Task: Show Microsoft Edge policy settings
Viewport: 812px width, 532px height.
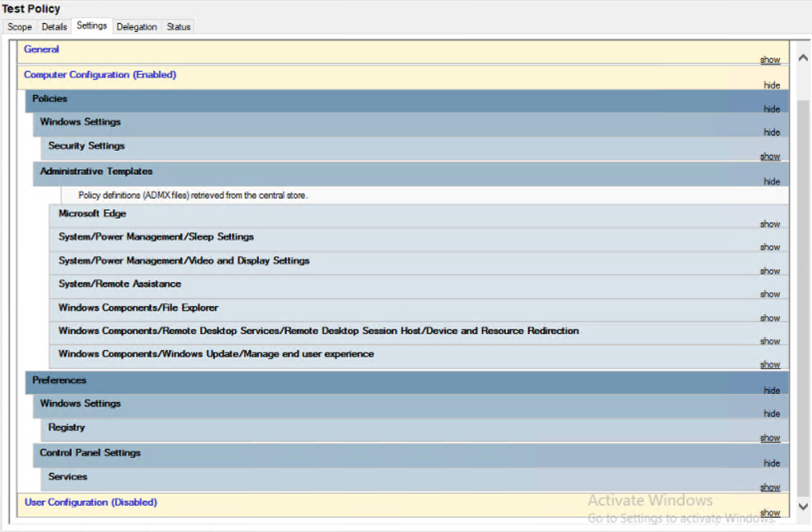Action: [x=769, y=223]
